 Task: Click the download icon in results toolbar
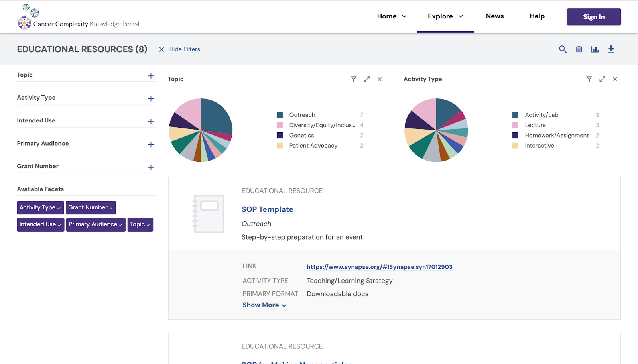pyautogui.click(x=611, y=49)
